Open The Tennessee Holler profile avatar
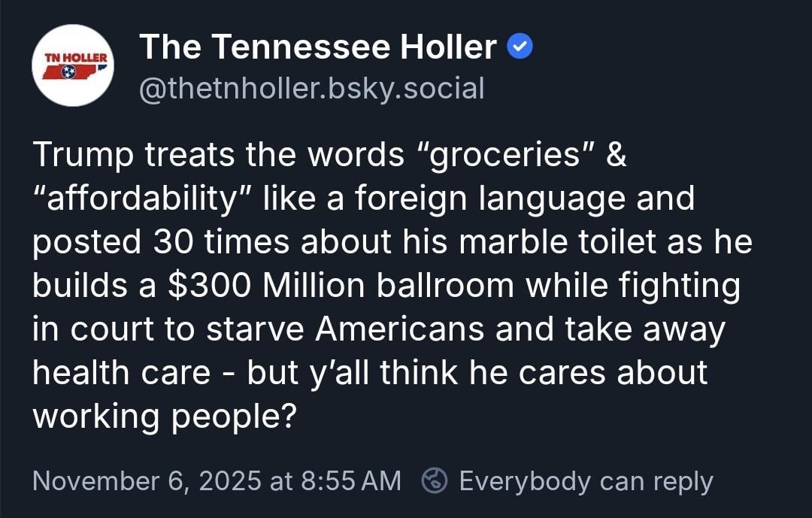Screen dimensions: 812x518 tap(73, 65)
